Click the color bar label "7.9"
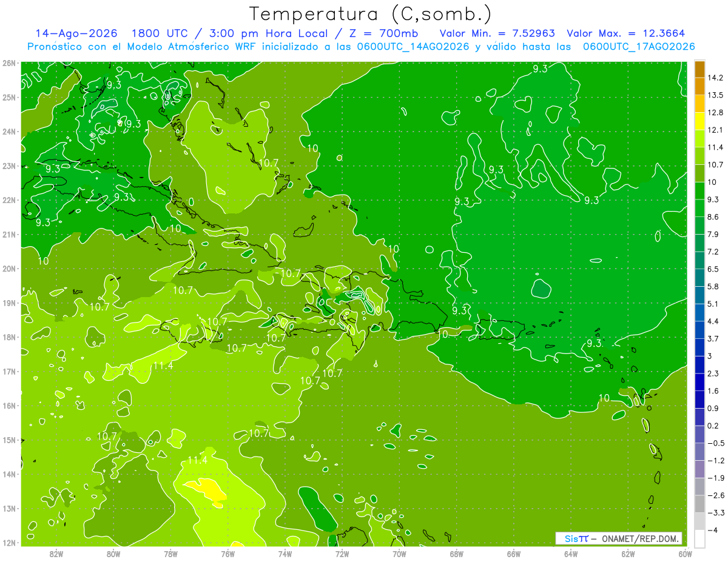Image resolution: width=728 pixels, height=562 pixels. pos(713,234)
